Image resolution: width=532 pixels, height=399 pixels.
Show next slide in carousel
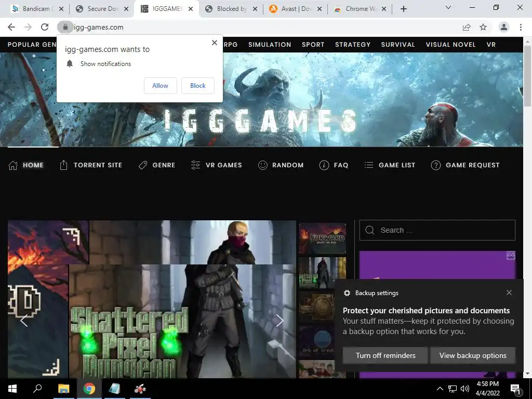point(280,320)
